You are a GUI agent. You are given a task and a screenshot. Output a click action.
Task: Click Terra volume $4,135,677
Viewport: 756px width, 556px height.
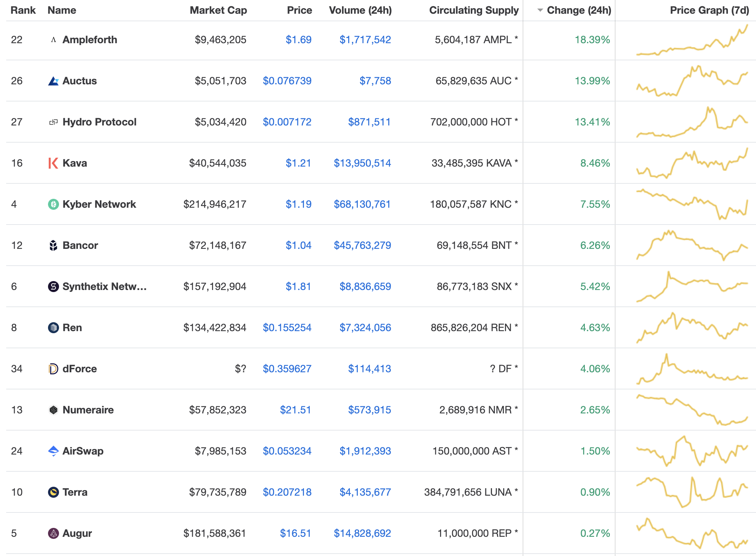tap(365, 492)
